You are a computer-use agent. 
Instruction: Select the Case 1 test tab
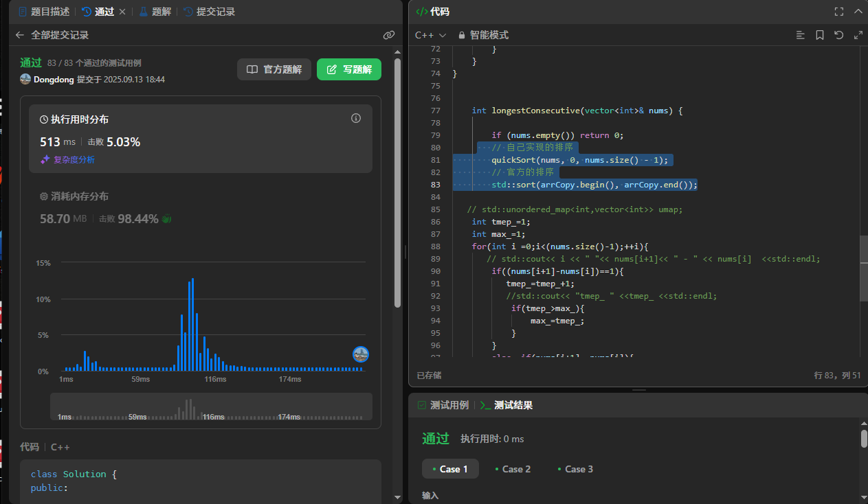tap(450, 469)
